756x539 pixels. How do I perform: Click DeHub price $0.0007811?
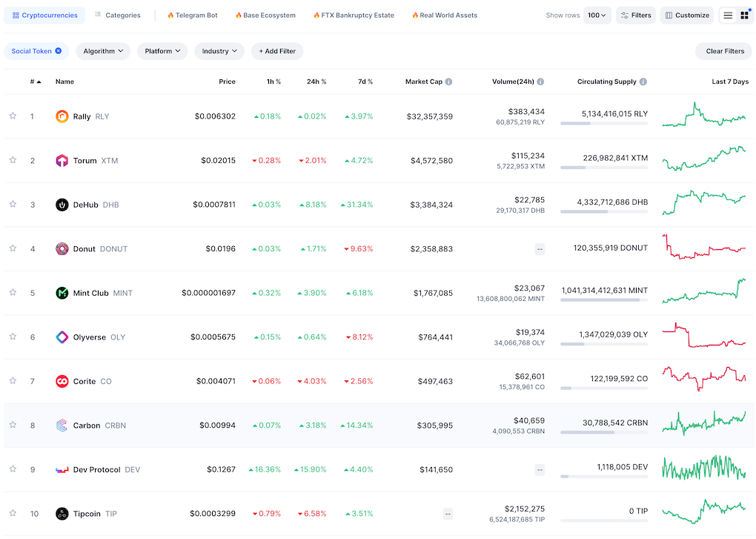click(x=214, y=205)
